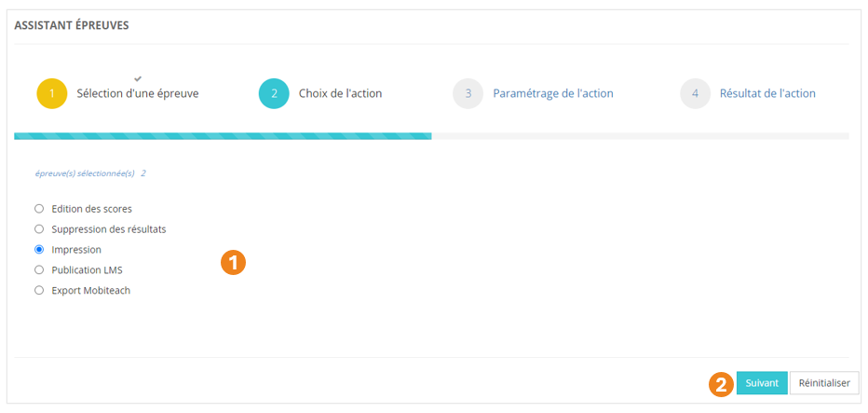
Task: Switch to Paramétrage de l'action step
Action: [x=552, y=94]
